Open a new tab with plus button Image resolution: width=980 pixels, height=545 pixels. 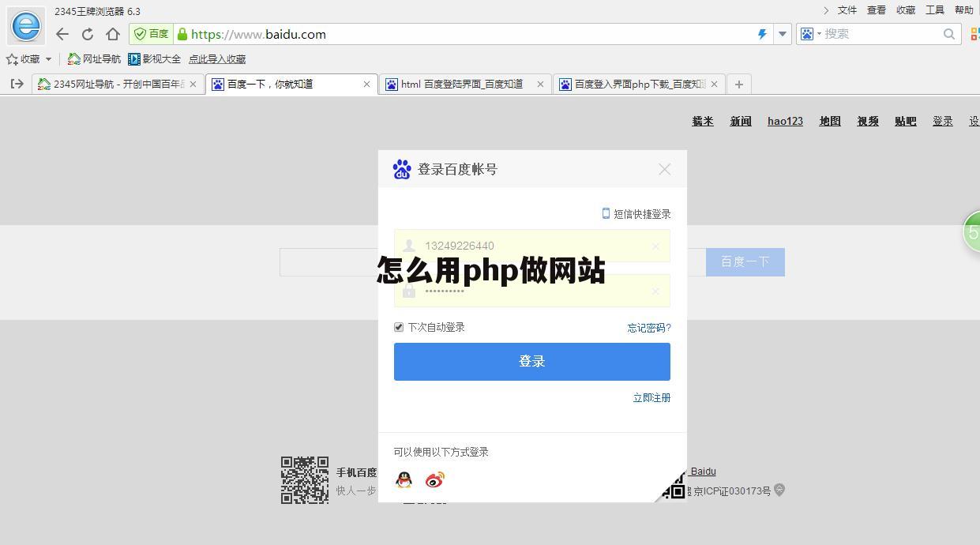coord(738,84)
